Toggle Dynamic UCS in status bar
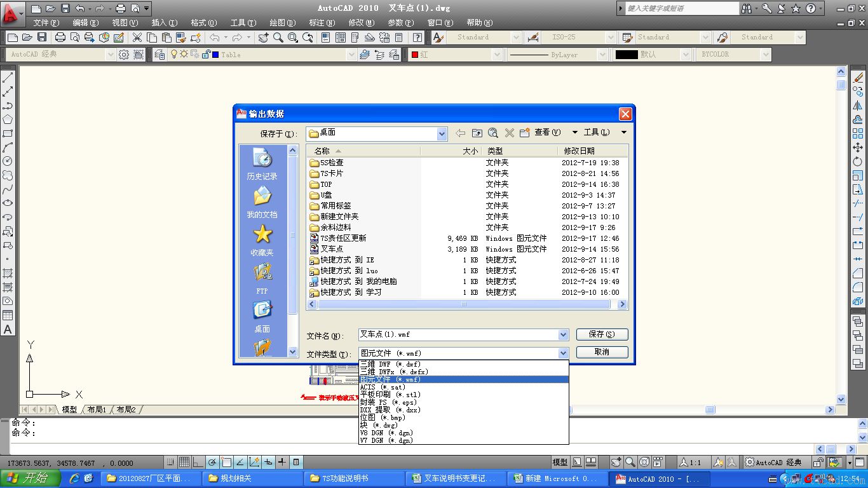The height and width of the screenshot is (488, 868). (254, 462)
